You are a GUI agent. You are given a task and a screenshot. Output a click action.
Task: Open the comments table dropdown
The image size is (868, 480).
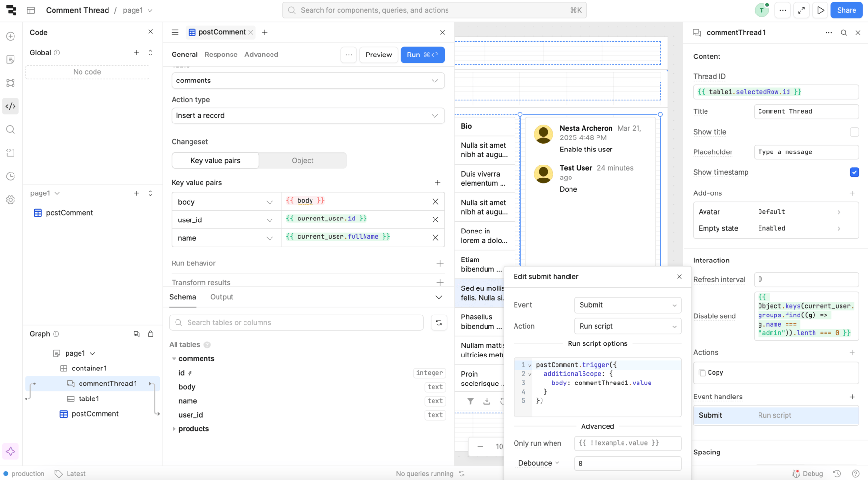308,81
